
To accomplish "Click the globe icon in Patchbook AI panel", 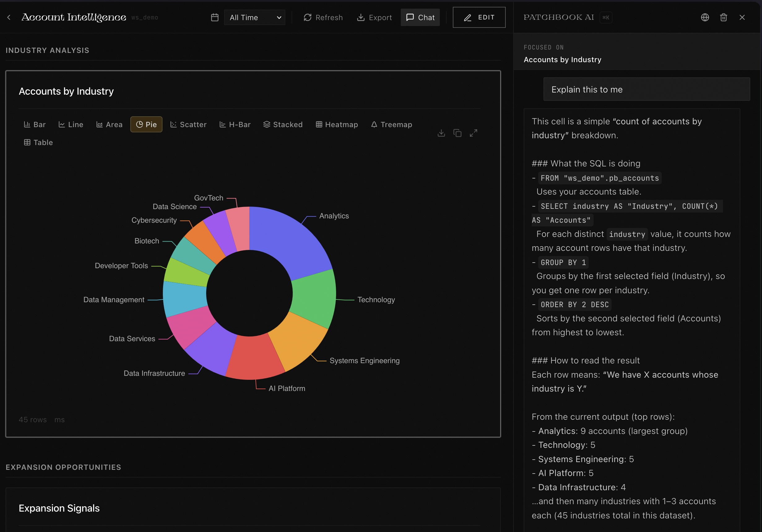I will 705,17.
